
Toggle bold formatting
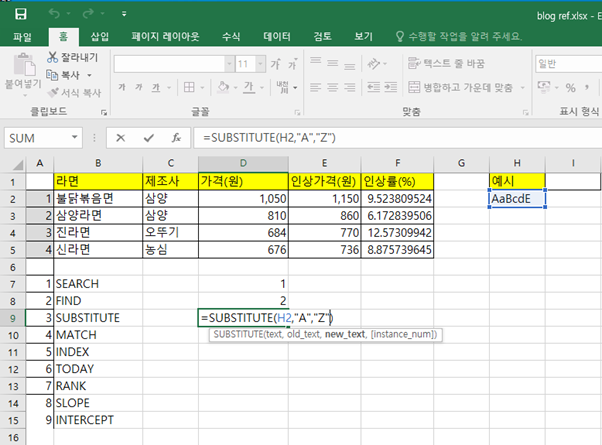click(122, 88)
